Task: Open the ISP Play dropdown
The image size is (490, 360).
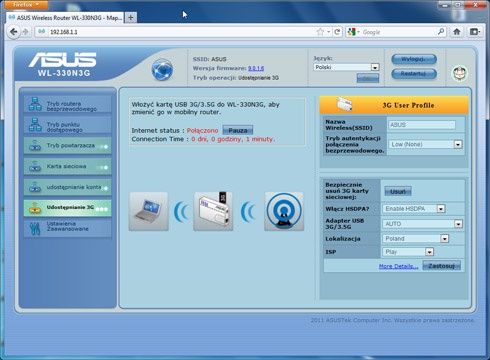Action: tap(408, 252)
